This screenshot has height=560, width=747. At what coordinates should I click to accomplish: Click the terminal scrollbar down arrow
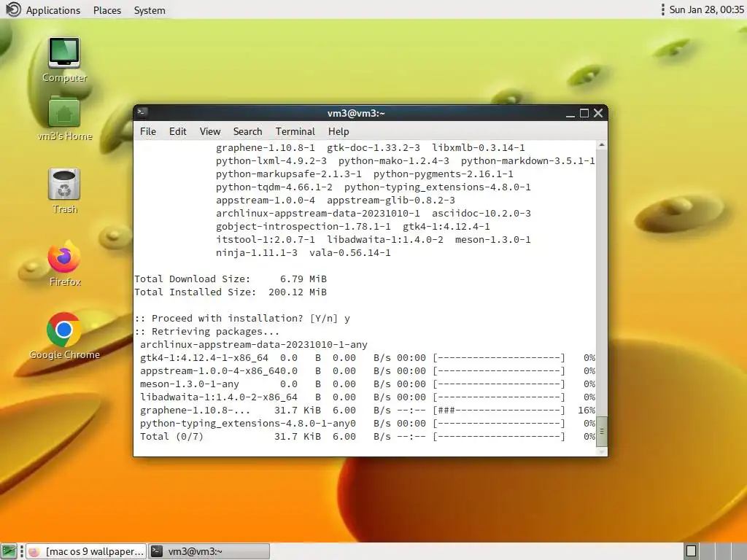tap(602, 451)
